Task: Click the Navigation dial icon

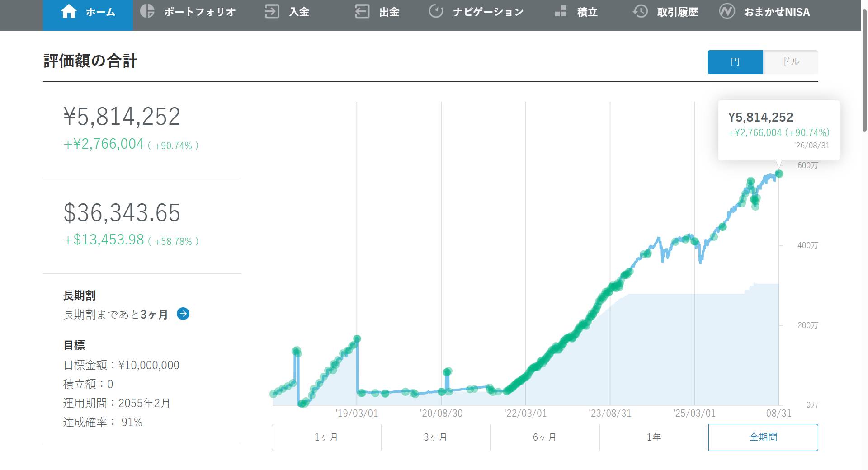Action: pyautogui.click(x=436, y=11)
